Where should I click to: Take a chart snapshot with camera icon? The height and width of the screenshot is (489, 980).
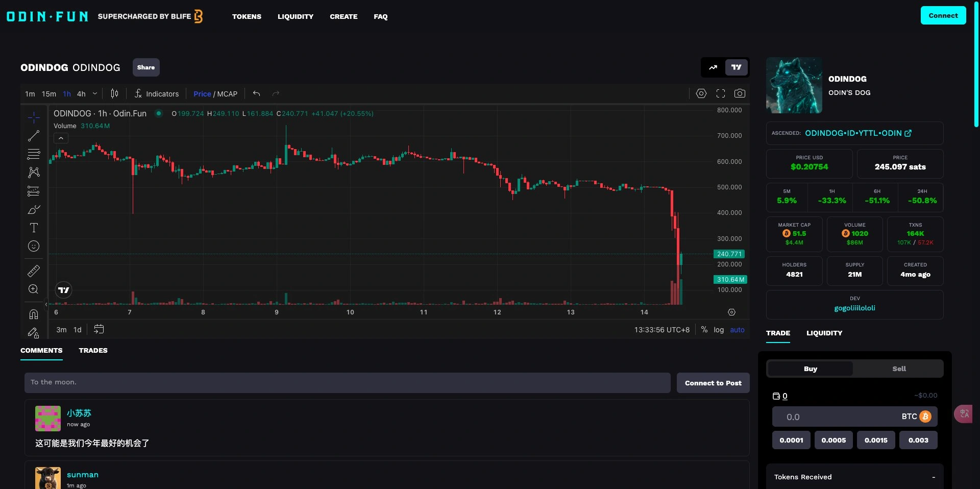[x=740, y=93]
